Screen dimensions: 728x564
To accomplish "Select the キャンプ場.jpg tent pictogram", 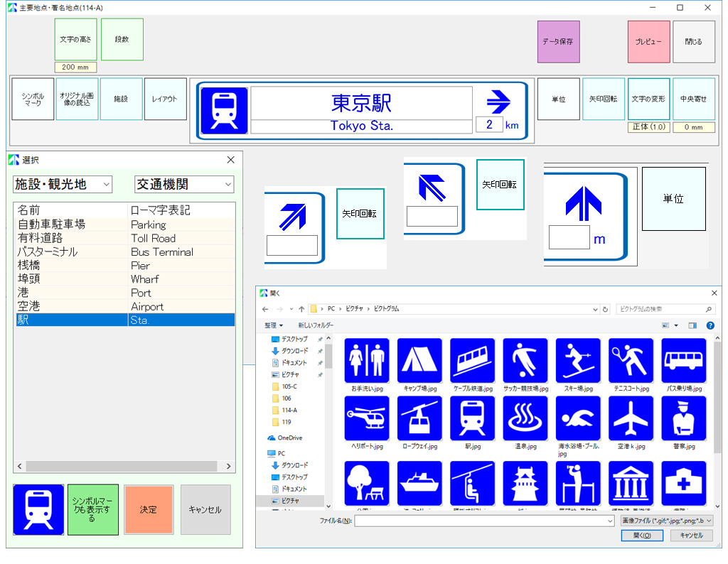I will (419, 360).
